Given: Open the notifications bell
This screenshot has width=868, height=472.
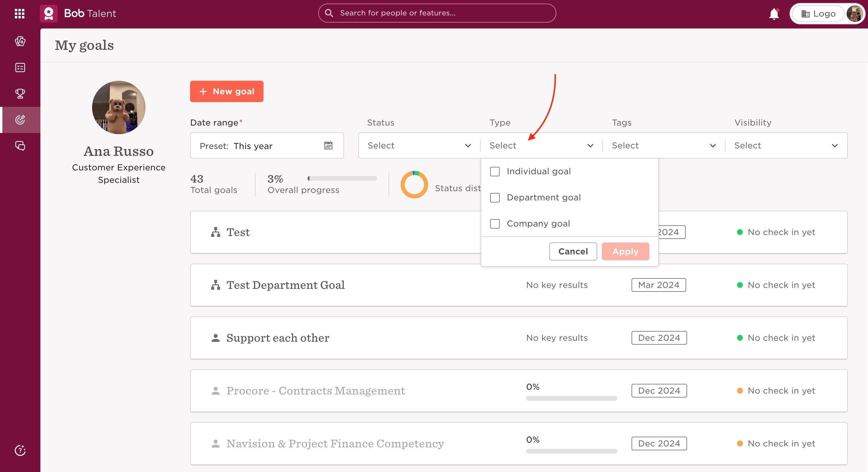Looking at the screenshot, I should click(x=774, y=14).
